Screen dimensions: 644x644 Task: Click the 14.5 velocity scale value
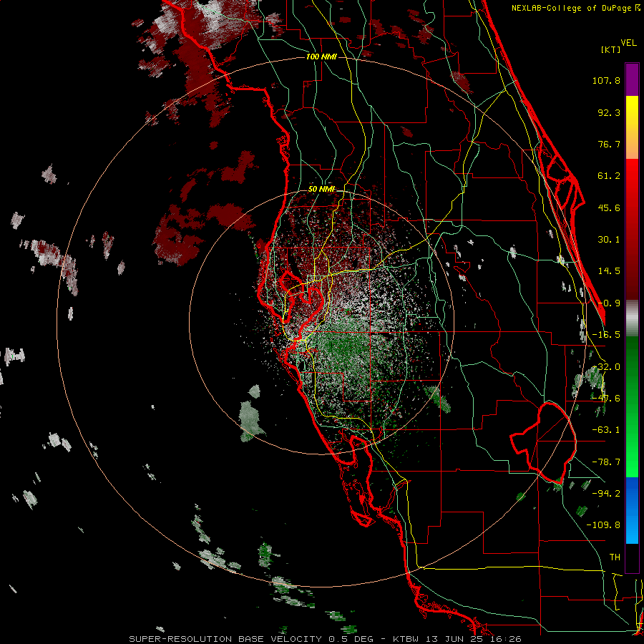coord(609,271)
